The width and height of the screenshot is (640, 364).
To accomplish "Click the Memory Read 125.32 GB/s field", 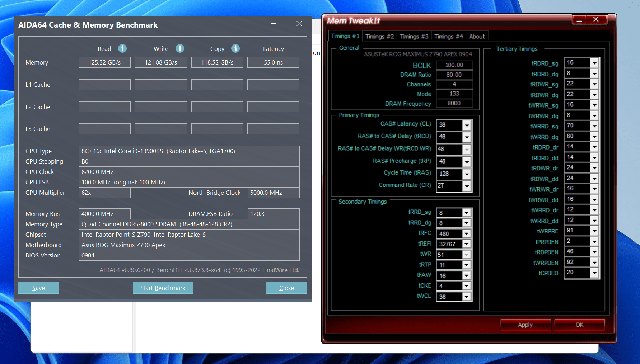I will [104, 62].
